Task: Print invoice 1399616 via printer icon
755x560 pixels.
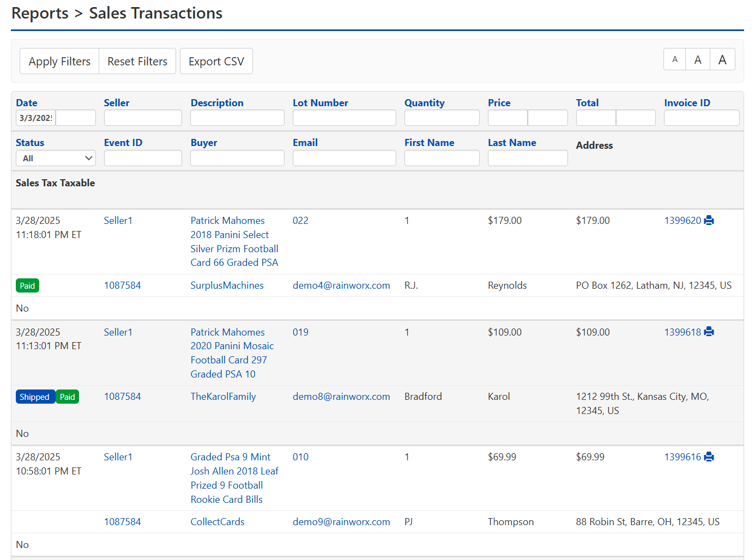Action: tap(709, 457)
